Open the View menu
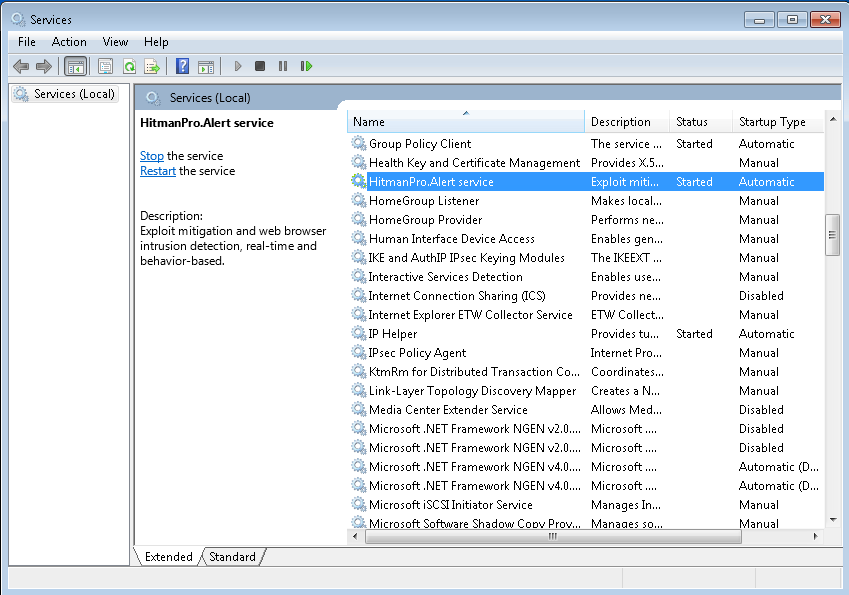Screen dimensions: 849x595 point(115,42)
